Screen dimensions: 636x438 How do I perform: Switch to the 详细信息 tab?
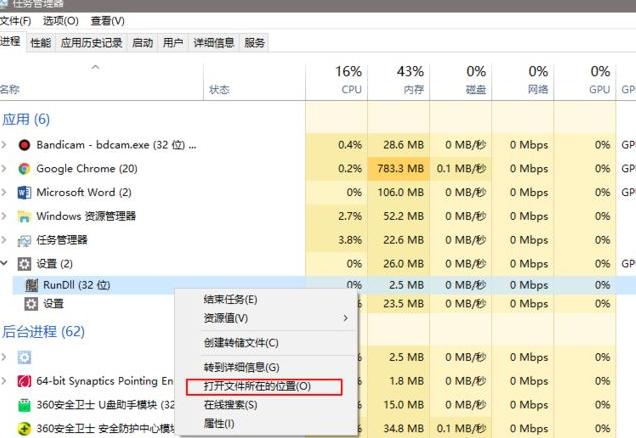pyautogui.click(x=214, y=42)
